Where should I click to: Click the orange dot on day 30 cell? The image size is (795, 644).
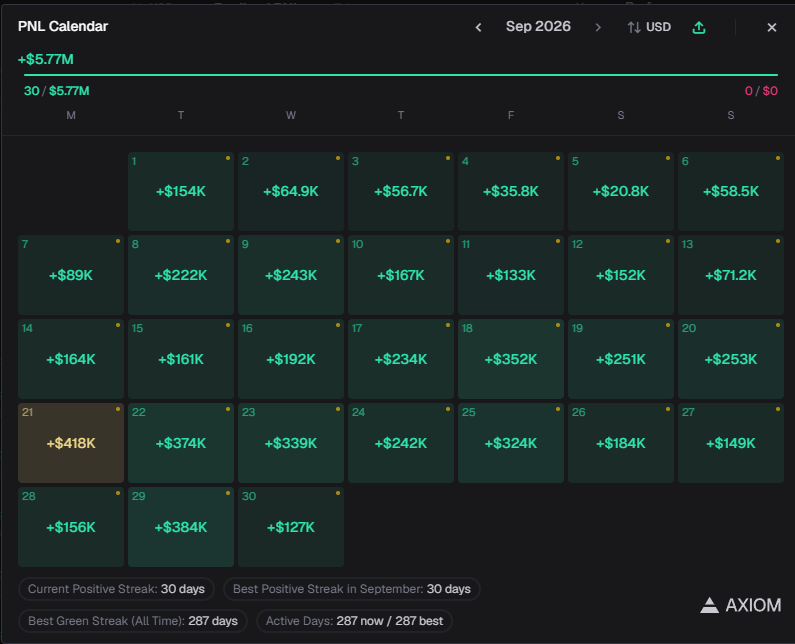(338, 493)
